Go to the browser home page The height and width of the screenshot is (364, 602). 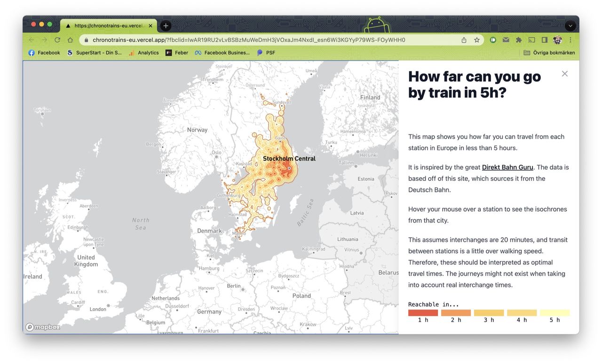coord(70,40)
